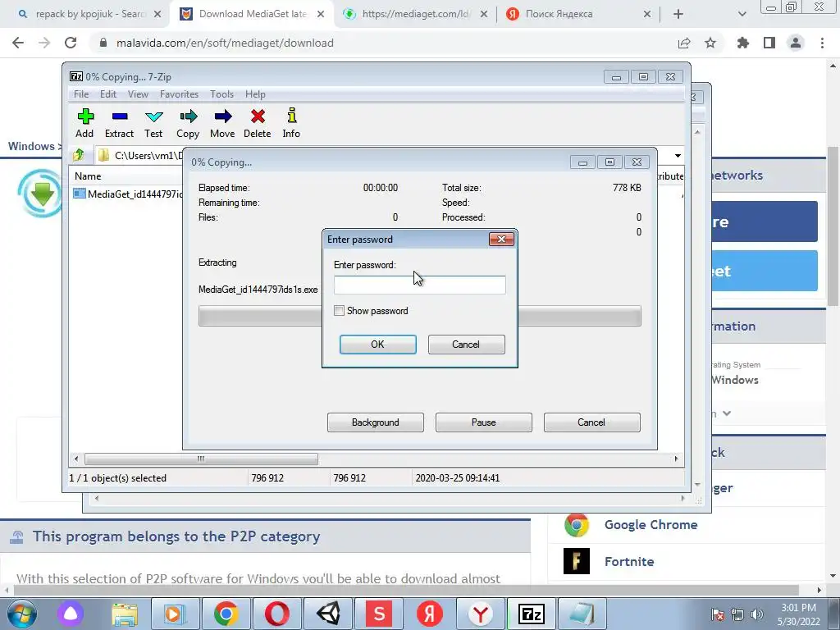Open the Help menu in 7-Zip
840x630 pixels.
[x=255, y=94]
